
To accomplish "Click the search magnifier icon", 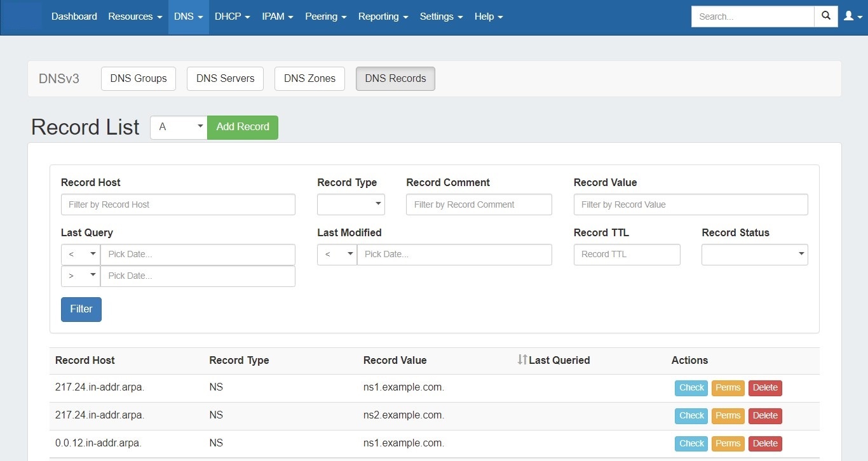I will (825, 17).
